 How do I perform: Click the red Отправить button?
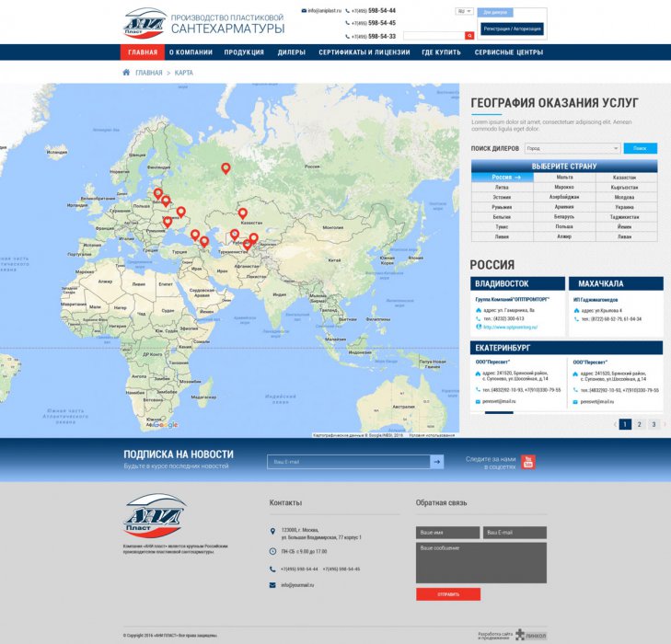pyautogui.click(x=448, y=594)
